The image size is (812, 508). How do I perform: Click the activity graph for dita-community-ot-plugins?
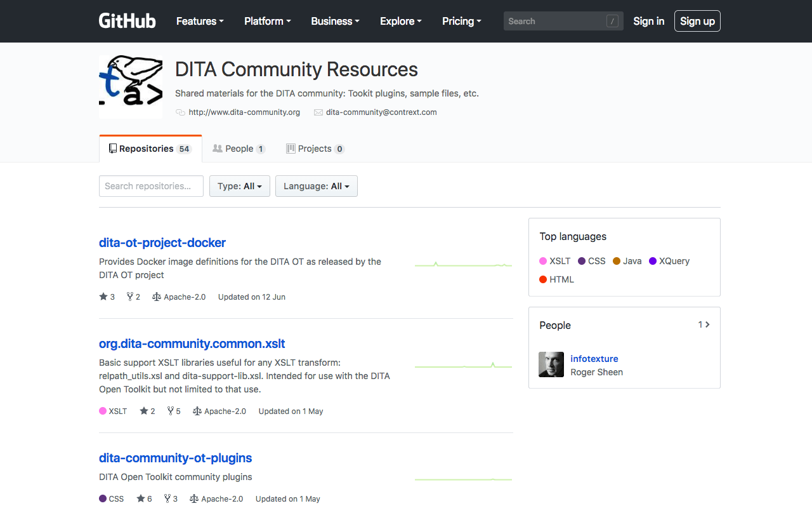(x=463, y=479)
